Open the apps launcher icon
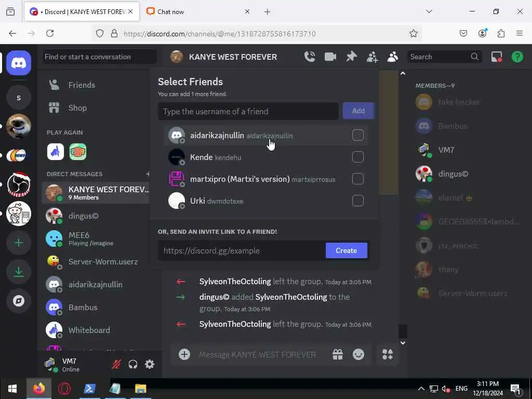Image resolution: width=532 pixels, height=399 pixels. [388, 354]
